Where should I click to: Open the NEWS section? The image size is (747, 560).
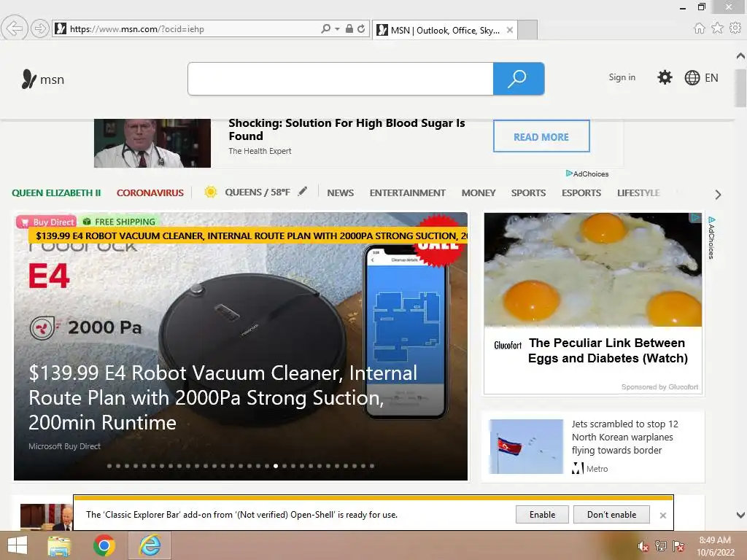pyautogui.click(x=340, y=192)
